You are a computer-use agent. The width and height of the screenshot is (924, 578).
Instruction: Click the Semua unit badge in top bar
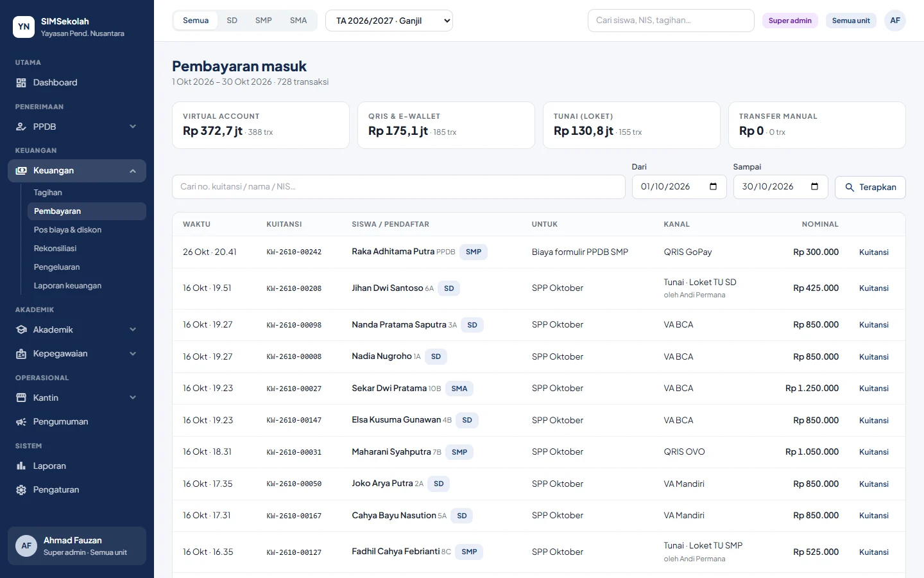pyautogui.click(x=851, y=21)
